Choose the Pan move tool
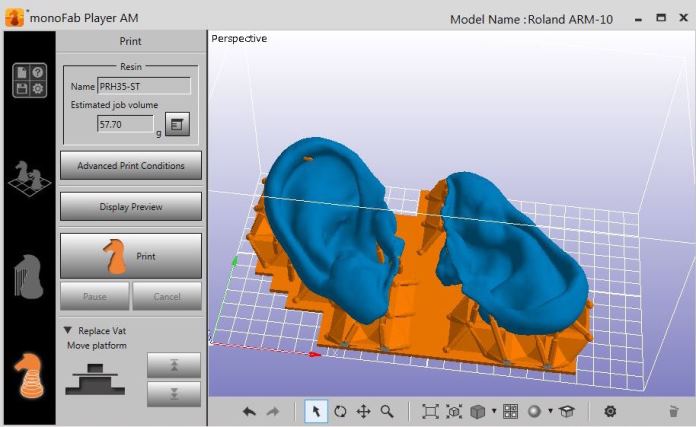 click(x=364, y=411)
